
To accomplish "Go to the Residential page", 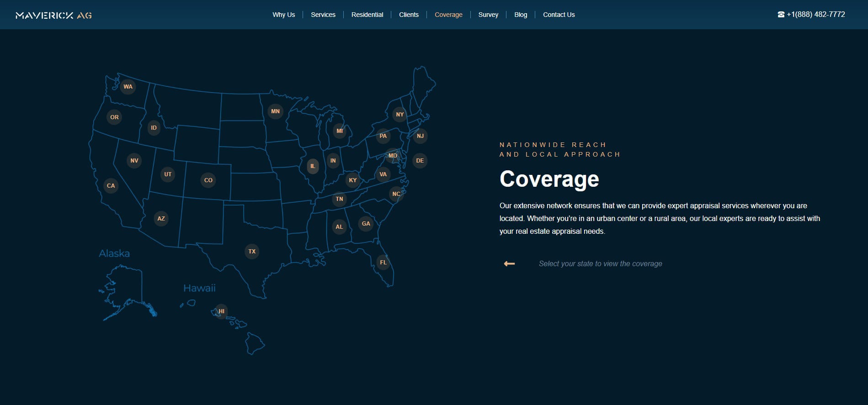I will pyautogui.click(x=367, y=15).
